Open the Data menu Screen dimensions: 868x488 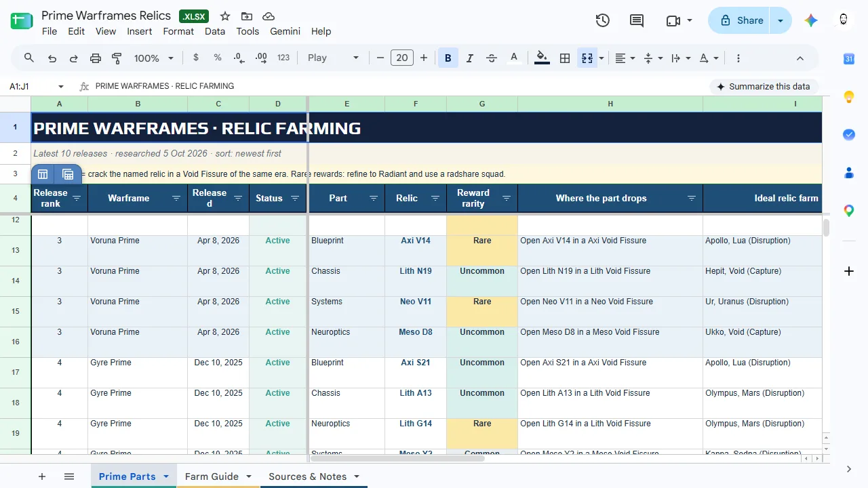(x=215, y=31)
